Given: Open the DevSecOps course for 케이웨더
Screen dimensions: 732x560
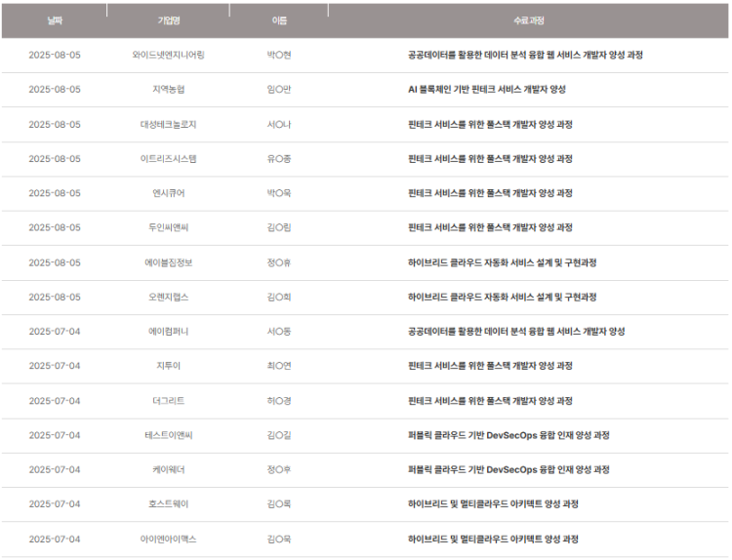Looking at the screenshot, I should [x=508, y=470].
